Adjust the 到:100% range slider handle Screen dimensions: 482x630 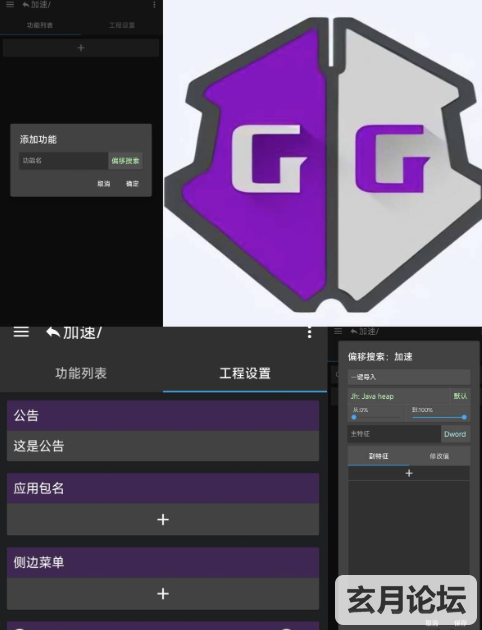[x=464, y=417]
